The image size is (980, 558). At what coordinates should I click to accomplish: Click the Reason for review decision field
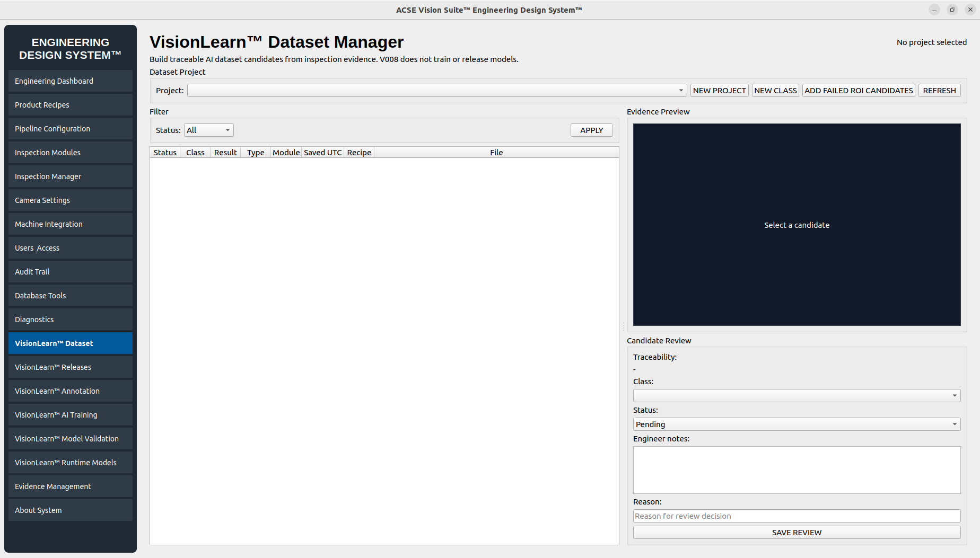coord(797,516)
